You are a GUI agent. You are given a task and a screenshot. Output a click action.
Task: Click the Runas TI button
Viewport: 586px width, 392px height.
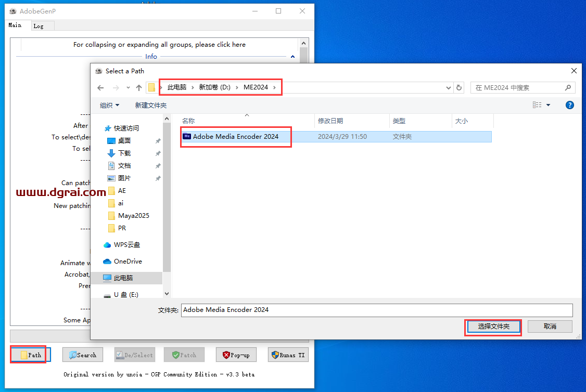pos(288,355)
